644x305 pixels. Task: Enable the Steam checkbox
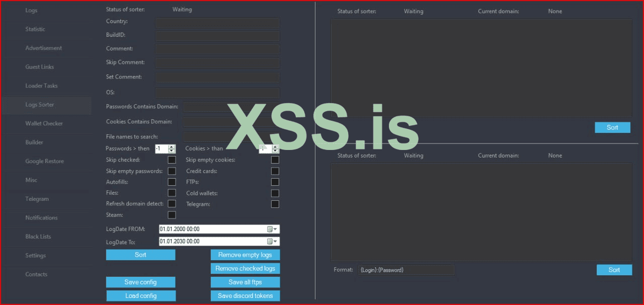click(172, 215)
